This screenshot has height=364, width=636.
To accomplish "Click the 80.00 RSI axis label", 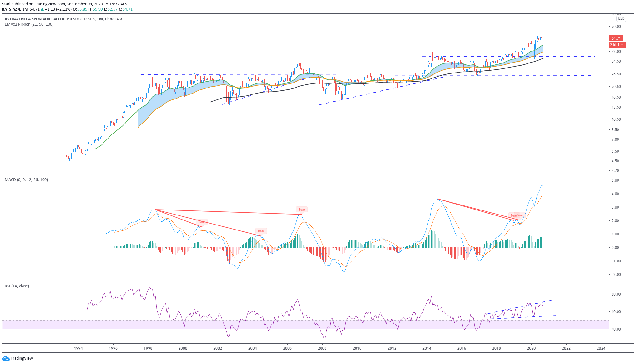I will 616,294.
